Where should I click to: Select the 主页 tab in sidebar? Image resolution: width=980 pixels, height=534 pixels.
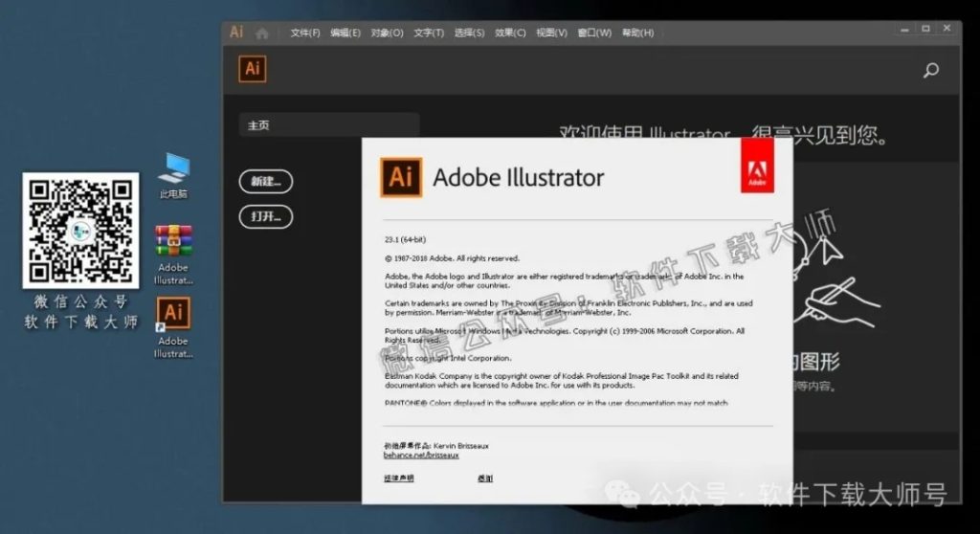click(x=329, y=125)
